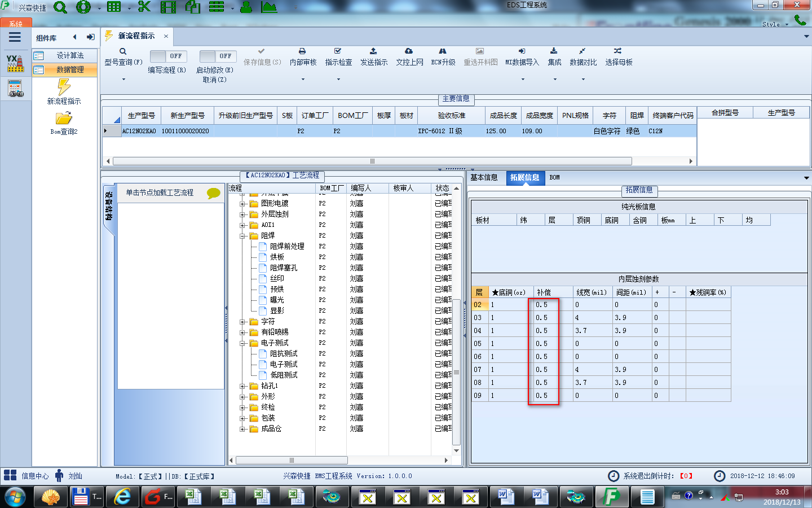Viewport: 812px width, 508px height.
Task: Click 集成 download icon
Action: pyautogui.click(x=554, y=51)
